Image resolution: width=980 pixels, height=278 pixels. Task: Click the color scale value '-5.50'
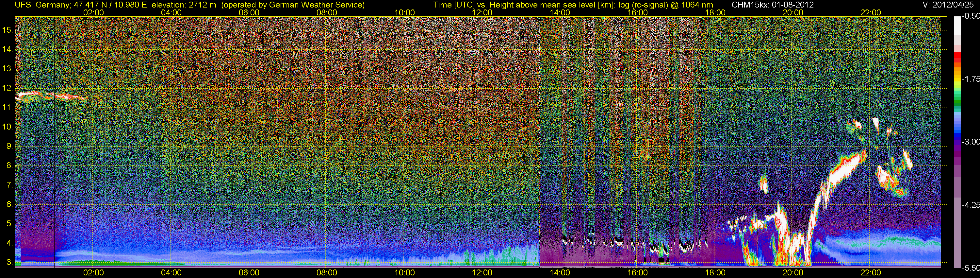971,268
